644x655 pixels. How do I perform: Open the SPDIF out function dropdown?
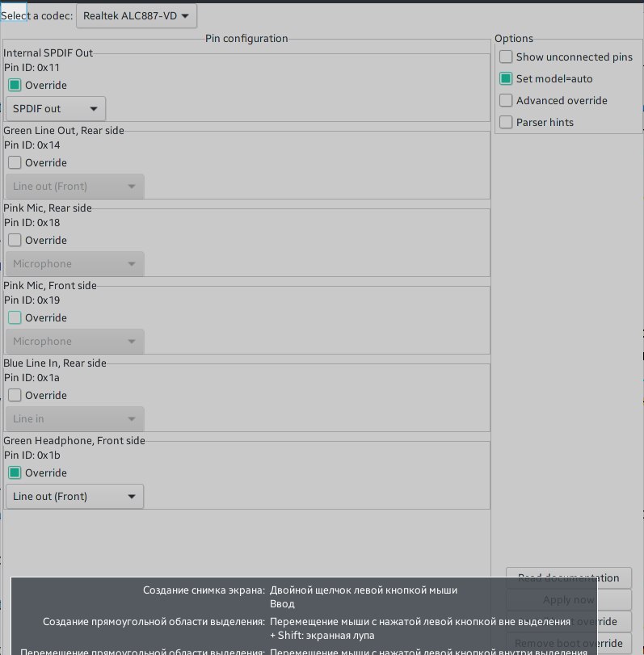click(x=56, y=108)
